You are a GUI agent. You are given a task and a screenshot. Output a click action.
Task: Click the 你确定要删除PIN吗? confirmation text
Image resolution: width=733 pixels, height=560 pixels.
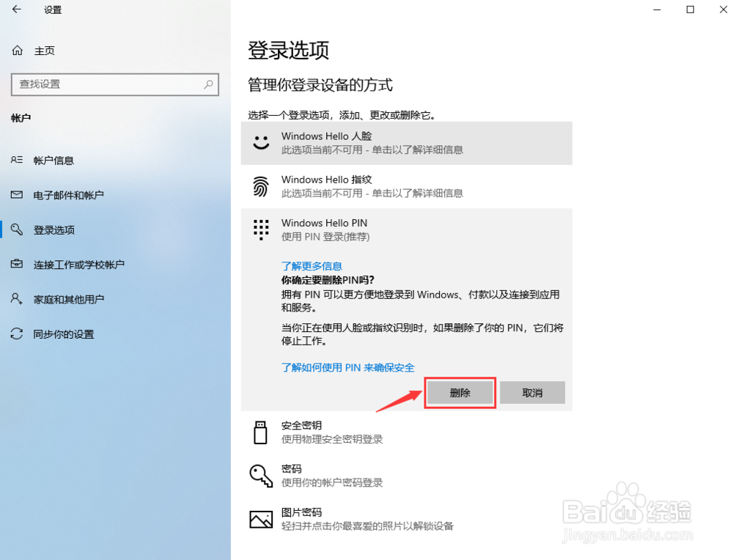(328, 280)
